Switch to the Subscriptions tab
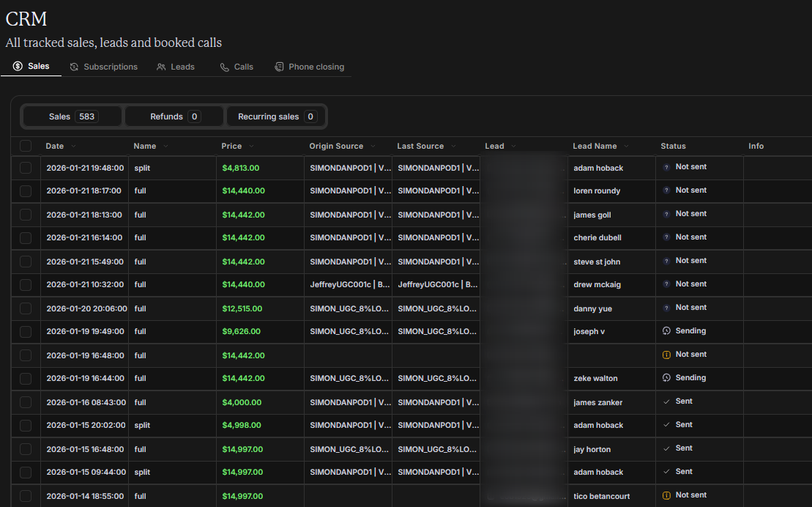This screenshot has height=507, width=812. pos(103,67)
